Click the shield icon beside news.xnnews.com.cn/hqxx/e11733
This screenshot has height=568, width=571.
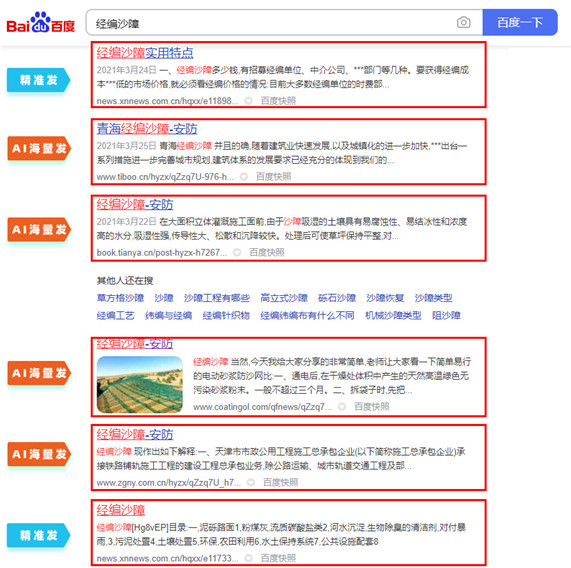(248, 558)
